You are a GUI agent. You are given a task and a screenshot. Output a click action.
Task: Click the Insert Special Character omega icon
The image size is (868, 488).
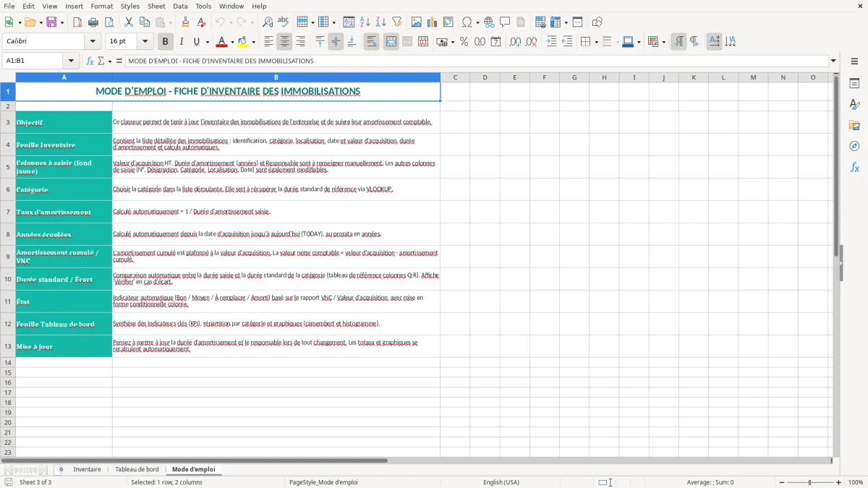coord(467,22)
